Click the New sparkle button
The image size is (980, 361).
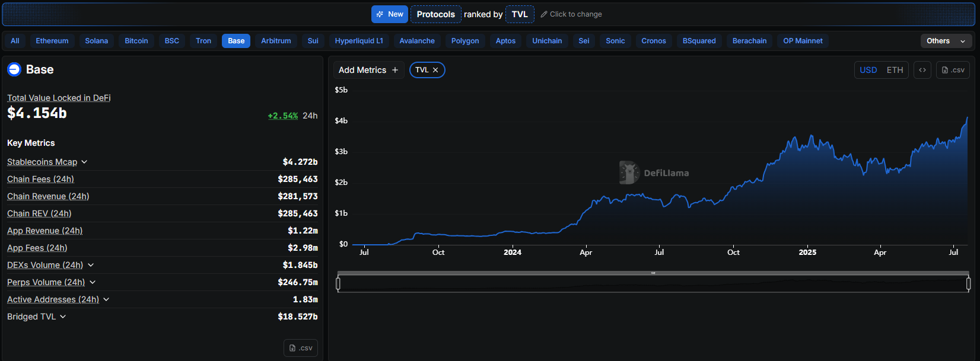[x=390, y=14]
